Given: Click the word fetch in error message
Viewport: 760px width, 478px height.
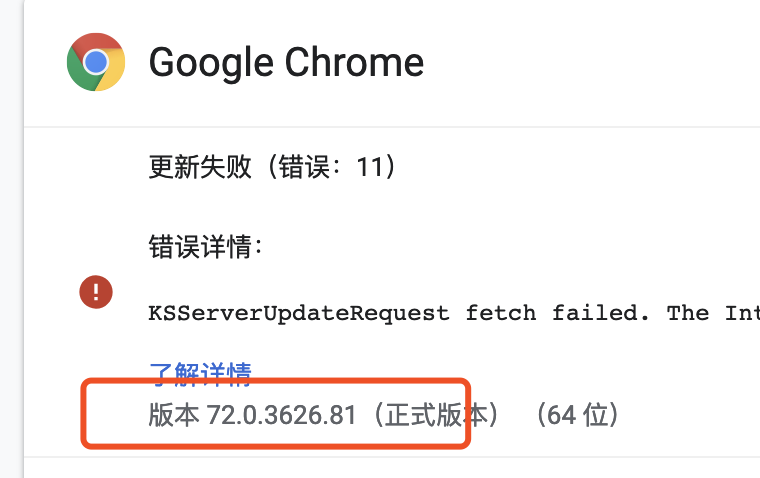Looking at the screenshot, I should coord(501,313).
